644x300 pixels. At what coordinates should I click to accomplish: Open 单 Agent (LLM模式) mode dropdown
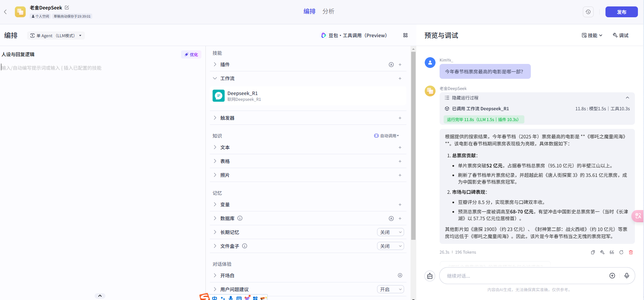click(x=56, y=36)
